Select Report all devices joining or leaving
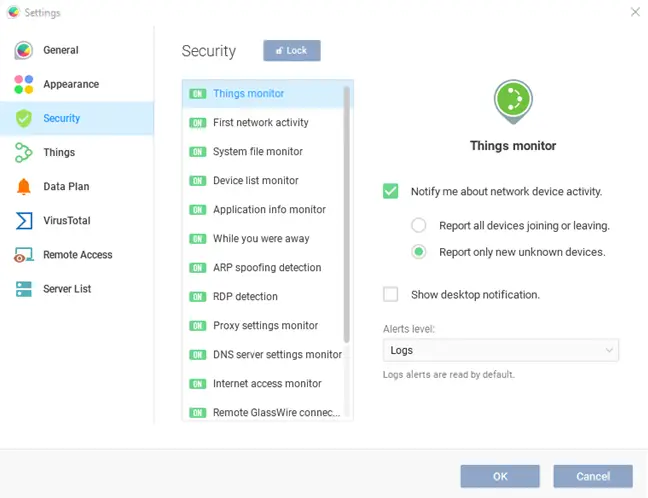Viewport: 648px width, 498px height. point(419,226)
